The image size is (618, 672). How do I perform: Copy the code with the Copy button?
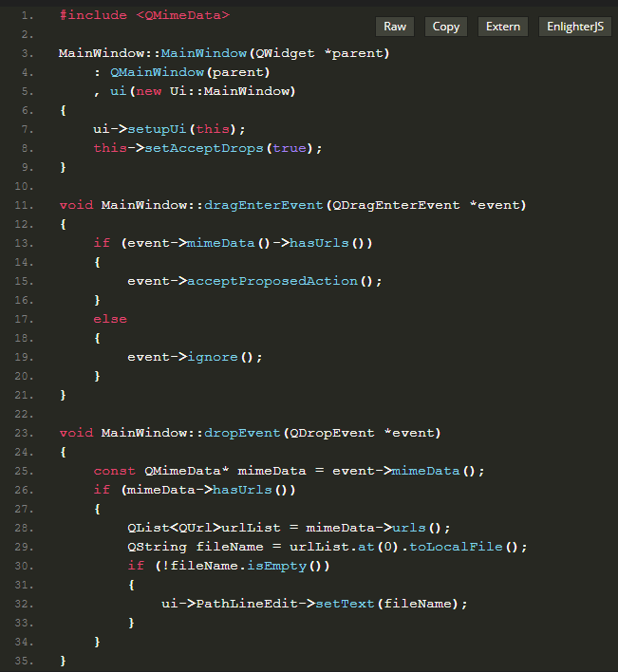[x=445, y=27]
